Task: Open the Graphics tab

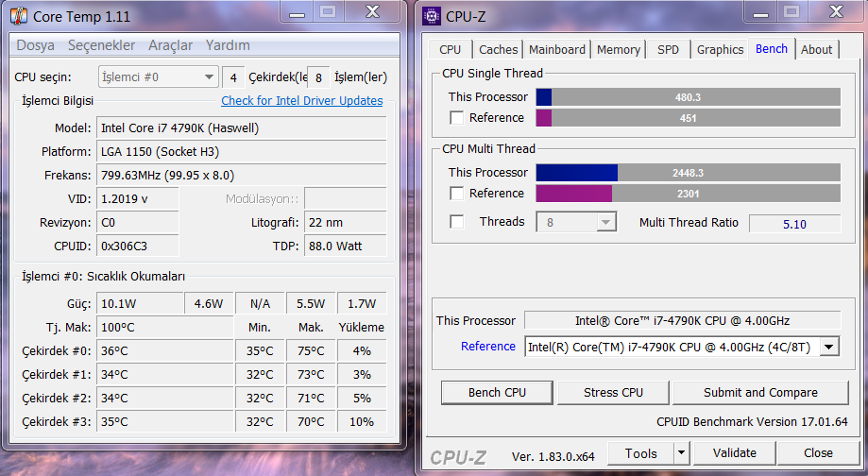Action: click(720, 50)
